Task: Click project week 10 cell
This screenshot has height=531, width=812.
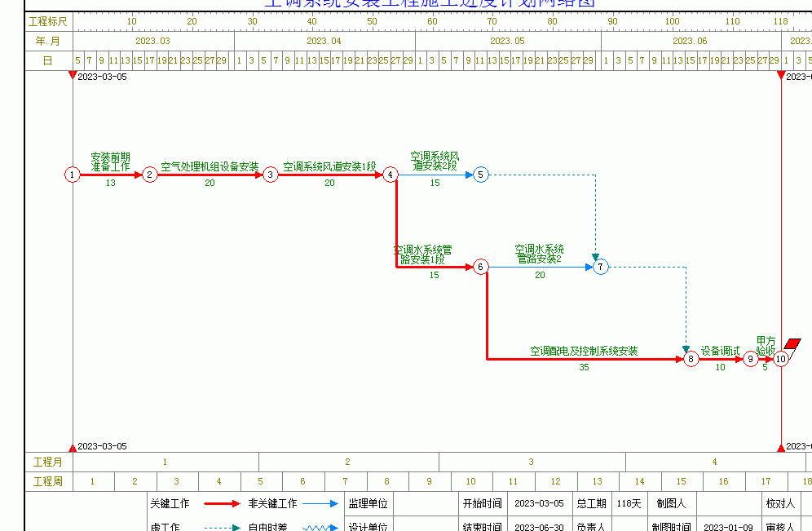Action: [x=470, y=481]
